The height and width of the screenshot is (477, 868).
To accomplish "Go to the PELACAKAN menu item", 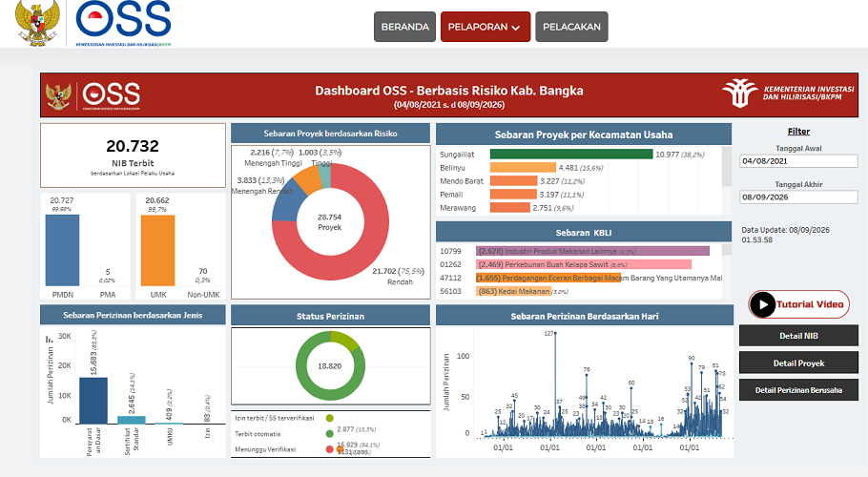I will click(x=571, y=27).
